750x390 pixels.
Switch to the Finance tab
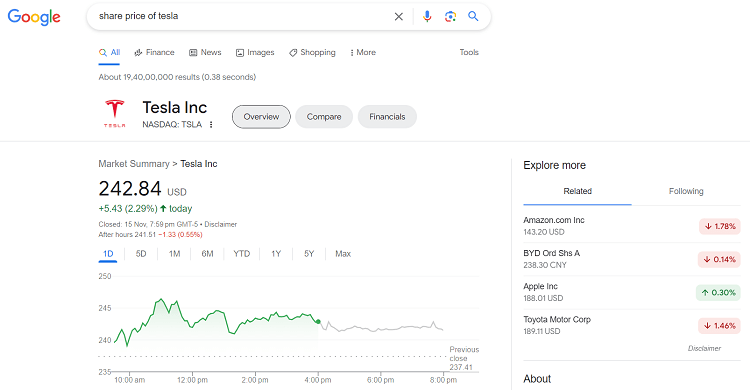[x=154, y=53]
